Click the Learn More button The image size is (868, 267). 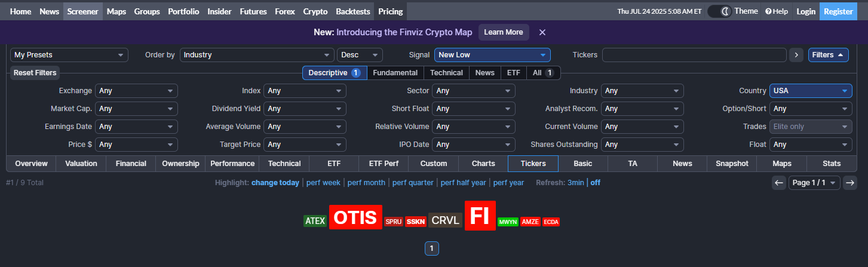coord(504,32)
